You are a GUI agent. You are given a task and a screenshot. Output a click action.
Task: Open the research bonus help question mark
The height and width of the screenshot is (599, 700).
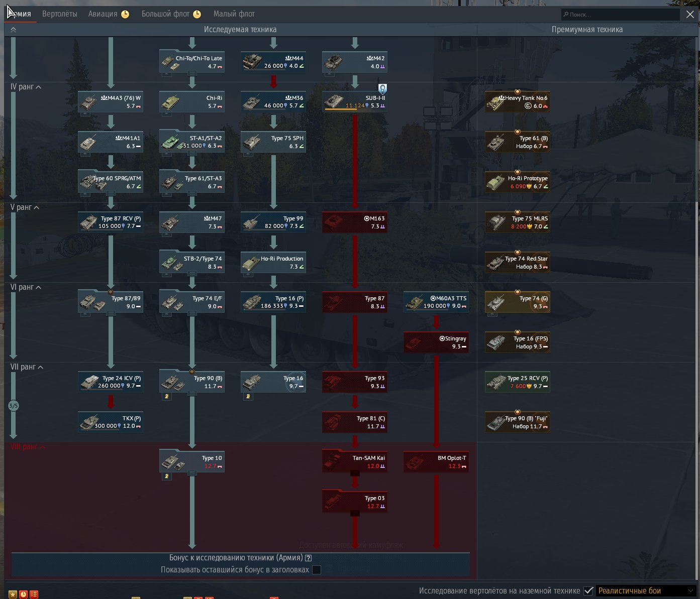pyautogui.click(x=309, y=558)
